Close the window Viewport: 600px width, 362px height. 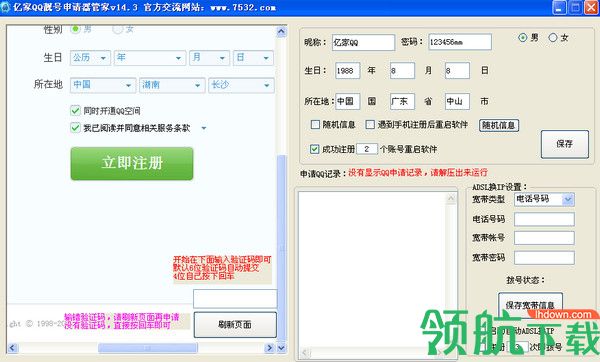(591, 7)
